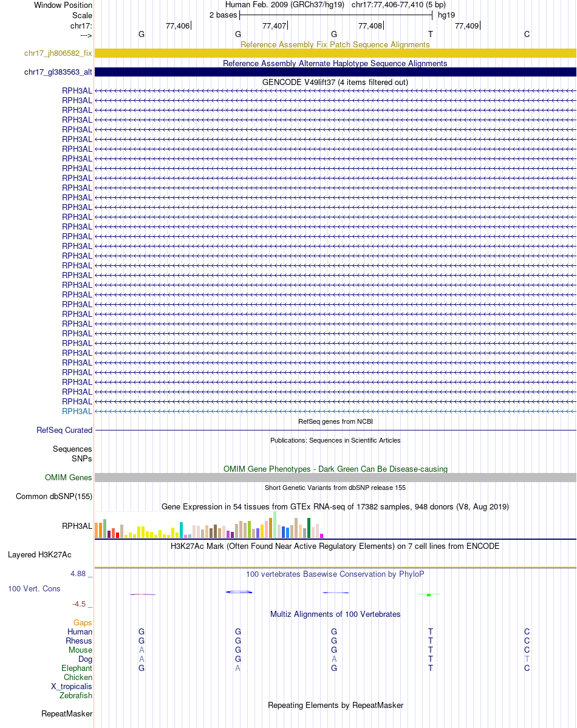The height and width of the screenshot is (728, 577).
Task: Click the Window Position label
Action: click(x=63, y=5)
